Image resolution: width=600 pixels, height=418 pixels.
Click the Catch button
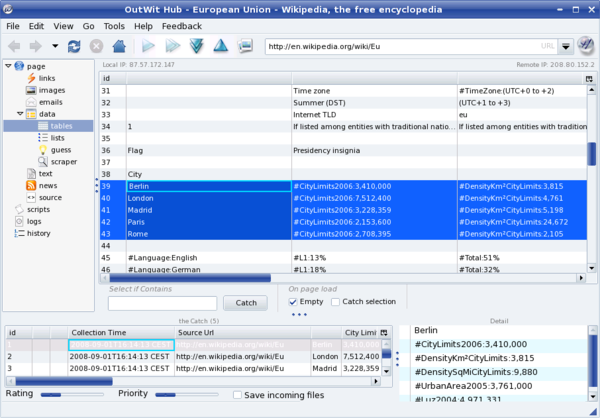coord(246,303)
